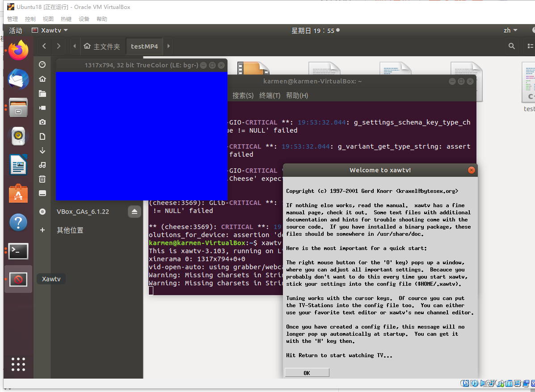The image size is (535, 392).
Task: Open VirtualBox Hotkeys (热键) menu
Action: [66, 19]
